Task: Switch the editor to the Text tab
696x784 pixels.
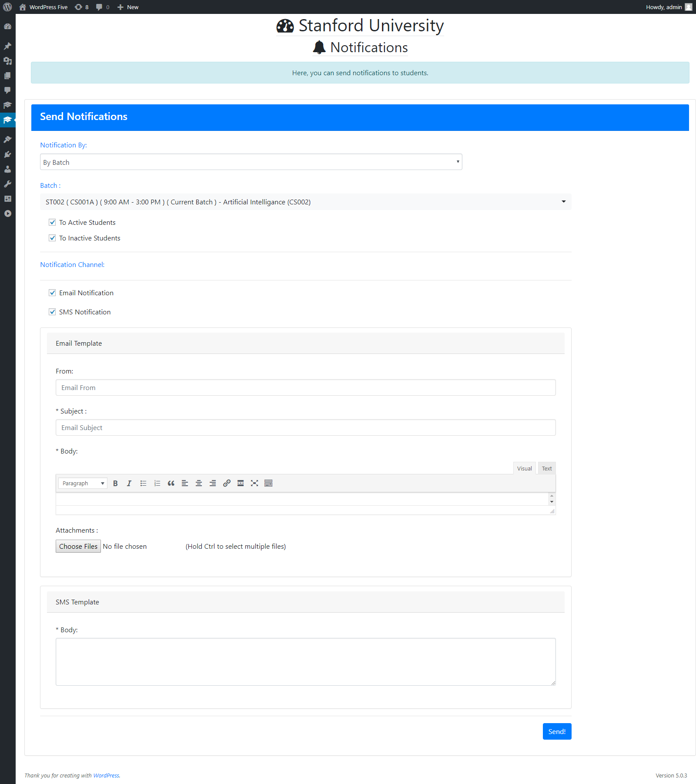Action: (547, 468)
